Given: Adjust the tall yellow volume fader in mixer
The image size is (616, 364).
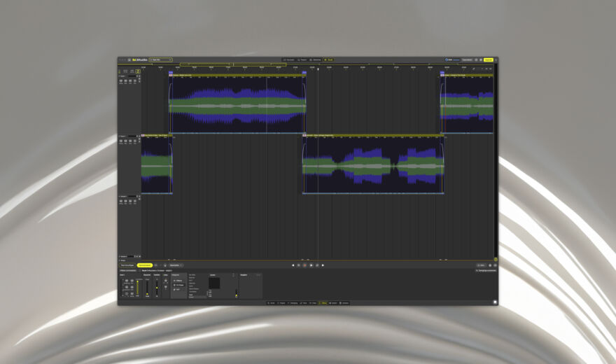Looking at the screenshot, I should (137, 288).
